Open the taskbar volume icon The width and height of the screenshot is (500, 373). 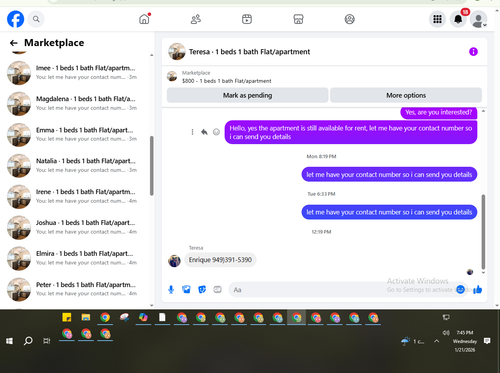coord(446,333)
